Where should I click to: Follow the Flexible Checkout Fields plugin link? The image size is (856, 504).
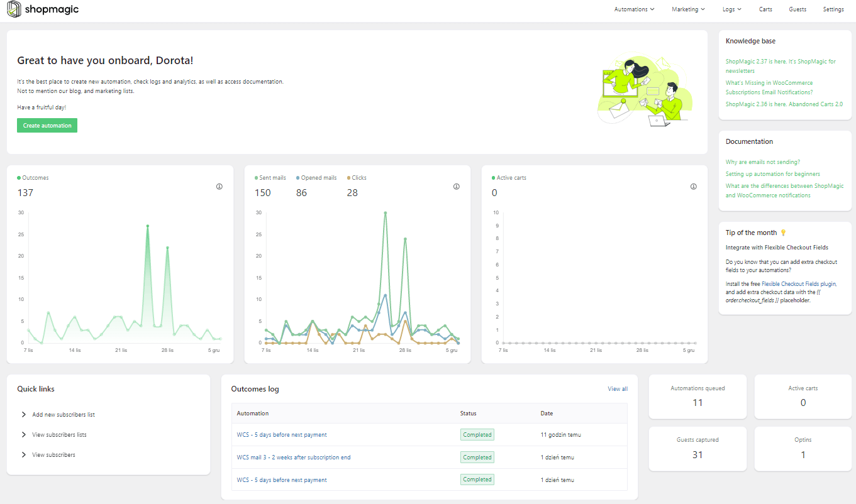click(x=798, y=284)
